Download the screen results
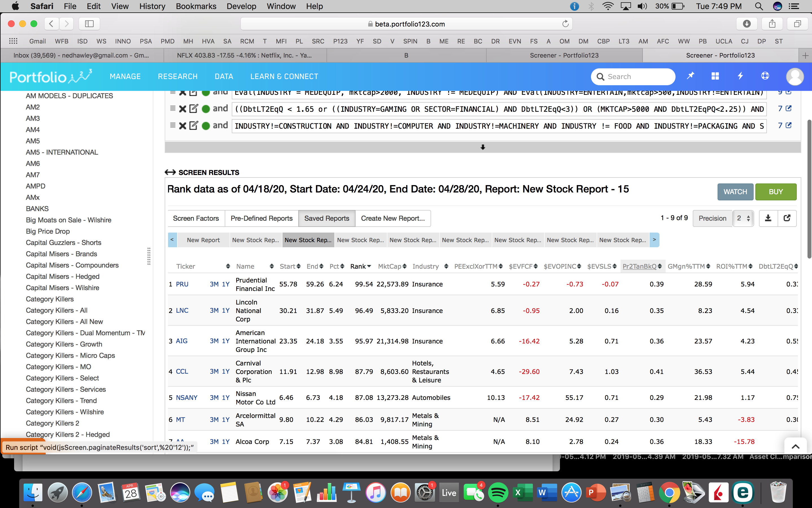 (x=768, y=218)
